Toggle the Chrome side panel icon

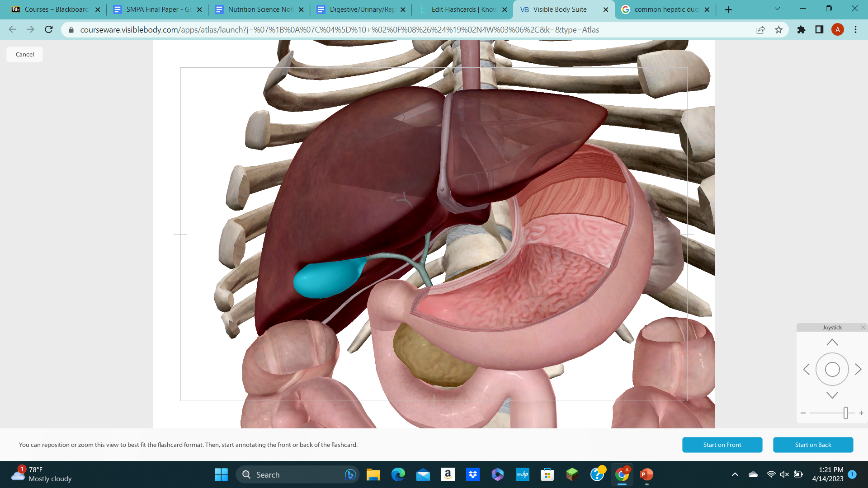click(819, 29)
